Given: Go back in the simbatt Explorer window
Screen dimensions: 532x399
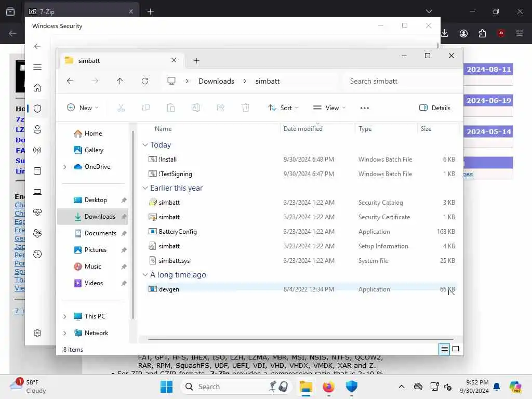Looking at the screenshot, I should [x=70, y=81].
